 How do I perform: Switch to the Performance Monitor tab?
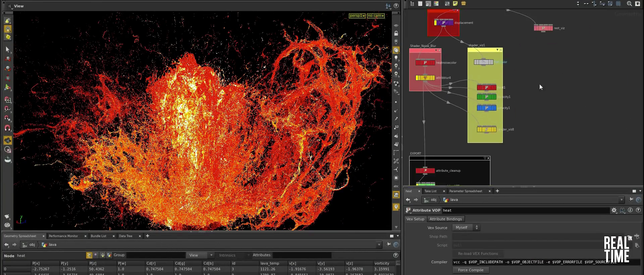[63, 236]
